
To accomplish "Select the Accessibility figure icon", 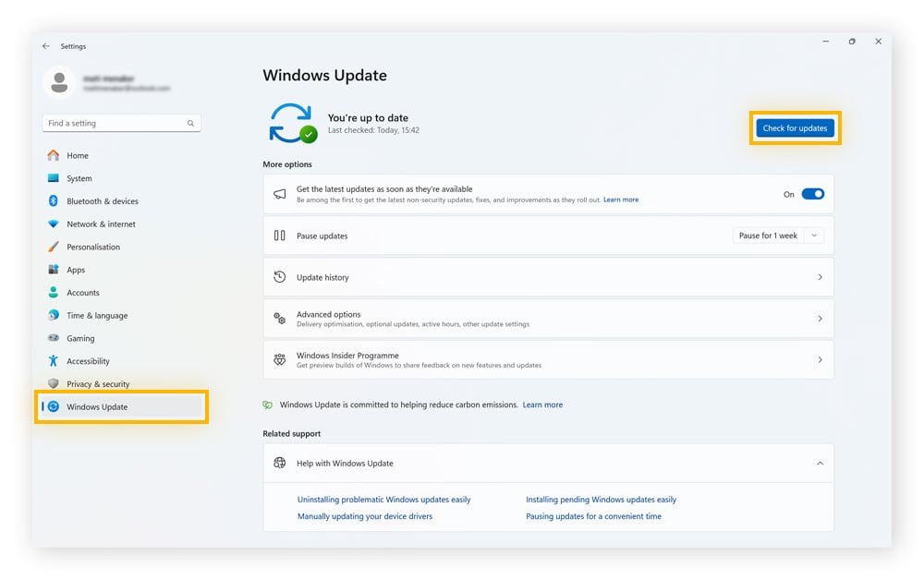I will point(54,361).
